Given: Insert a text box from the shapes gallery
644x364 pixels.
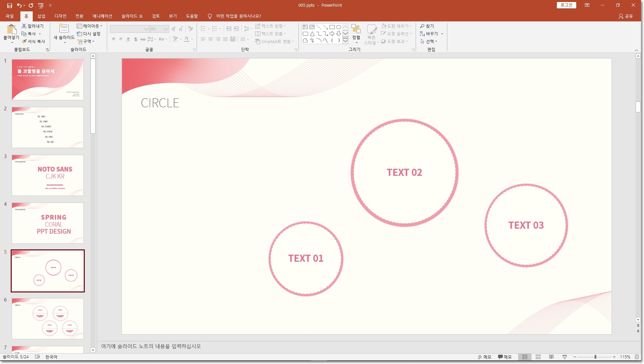Looking at the screenshot, I should pyautogui.click(x=305, y=27).
